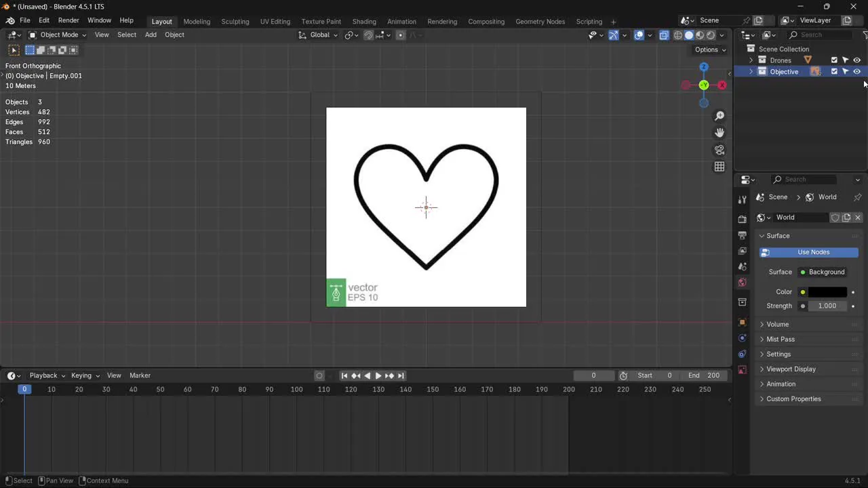The height and width of the screenshot is (488, 868).
Task: Click the Use Nodes button
Action: tap(809, 252)
